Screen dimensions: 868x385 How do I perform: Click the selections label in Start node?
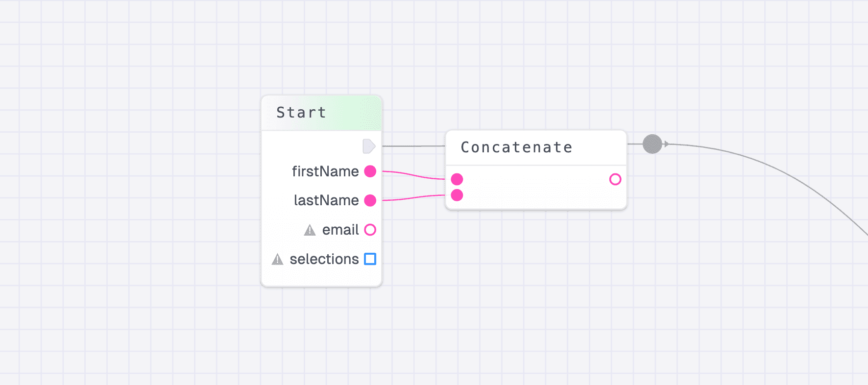324,259
